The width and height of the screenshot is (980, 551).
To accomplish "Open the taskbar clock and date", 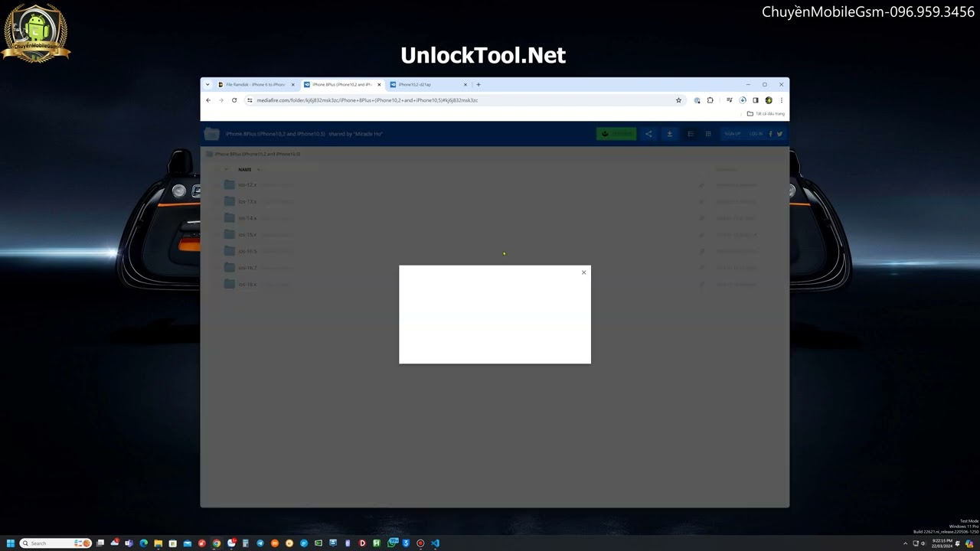I will pyautogui.click(x=942, y=543).
